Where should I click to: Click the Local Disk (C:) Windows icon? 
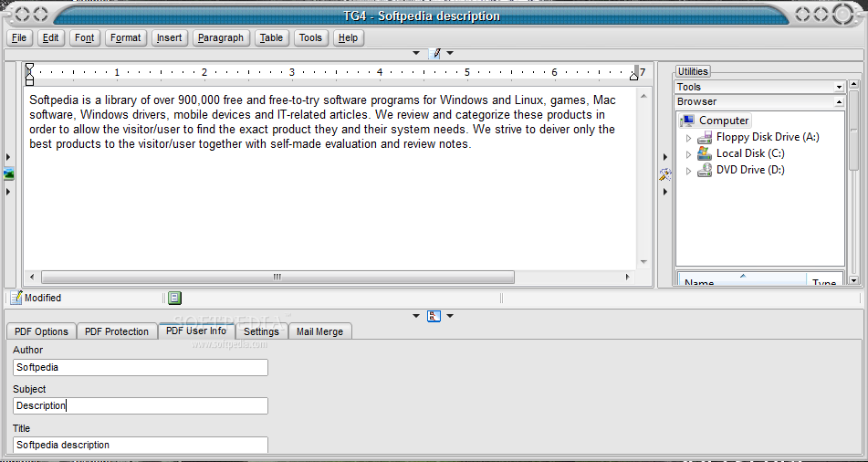[705, 153]
